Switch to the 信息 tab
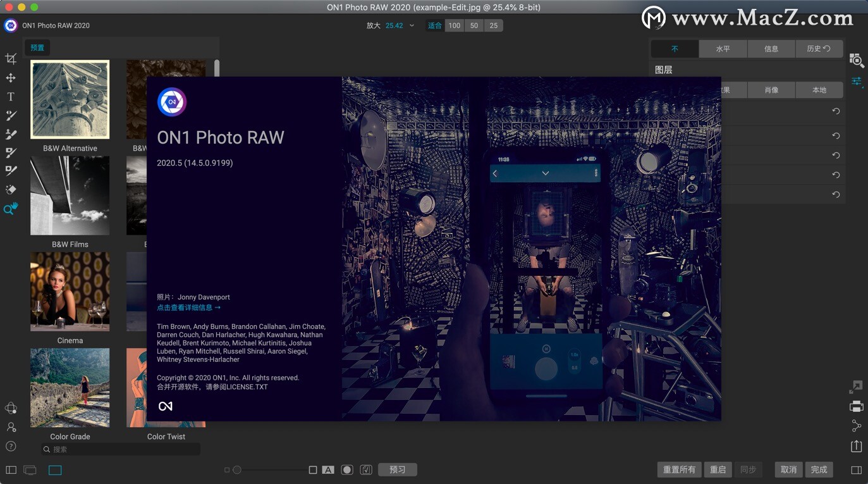The height and width of the screenshot is (484, 868). [x=771, y=49]
